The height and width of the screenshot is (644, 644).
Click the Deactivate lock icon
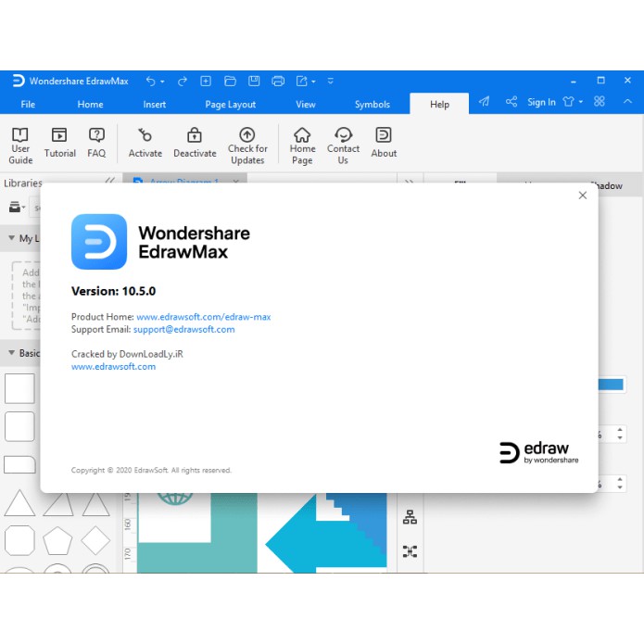(x=195, y=144)
